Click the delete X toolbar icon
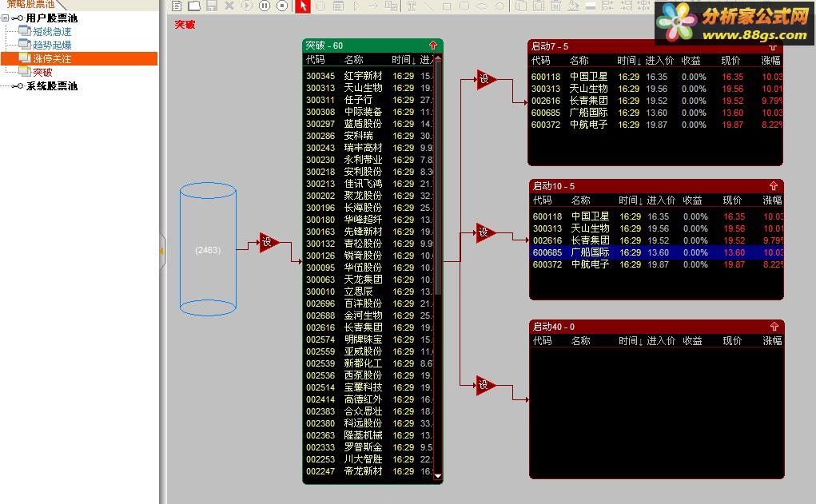Screen dimensions: 816x504 pyautogui.click(x=229, y=6)
